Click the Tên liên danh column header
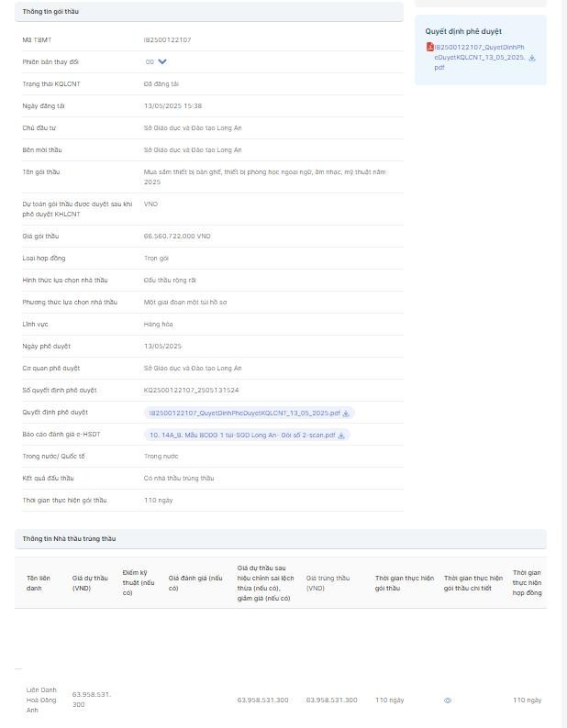The height and width of the screenshot is (728, 567). (39, 583)
